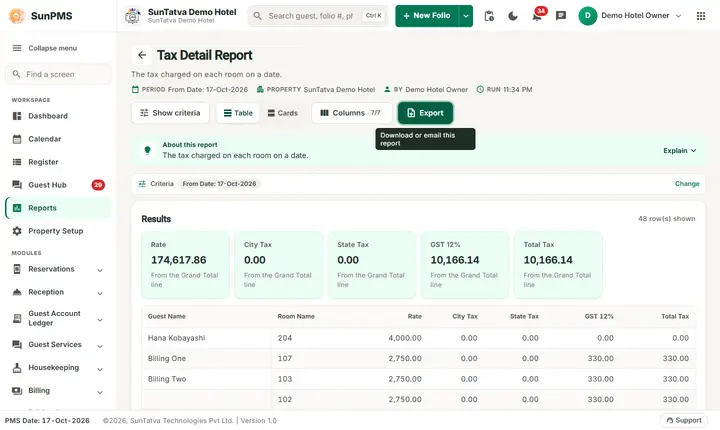Viewport: 720px width, 430px height.
Task: Click Hana Kobayashi guest name
Action: 176,338
